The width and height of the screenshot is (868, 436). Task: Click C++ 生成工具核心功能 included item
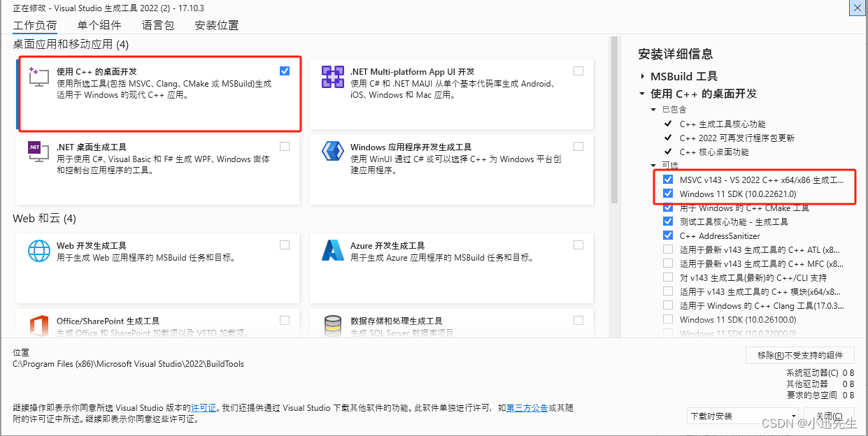723,124
